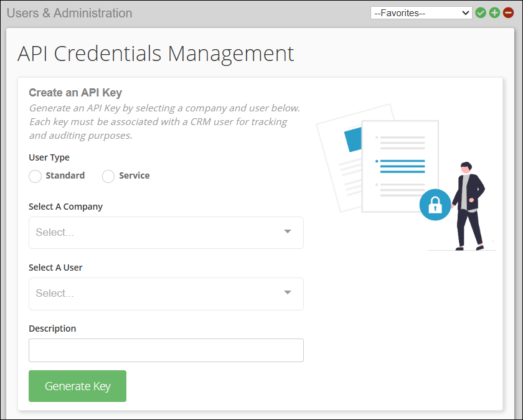Select the Standard user type
The image size is (523, 420).
tap(35, 176)
